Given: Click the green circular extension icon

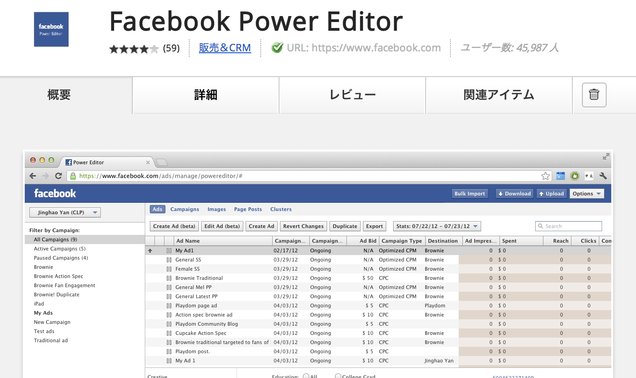Looking at the screenshot, I should pyautogui.click(x=574, y=176).
